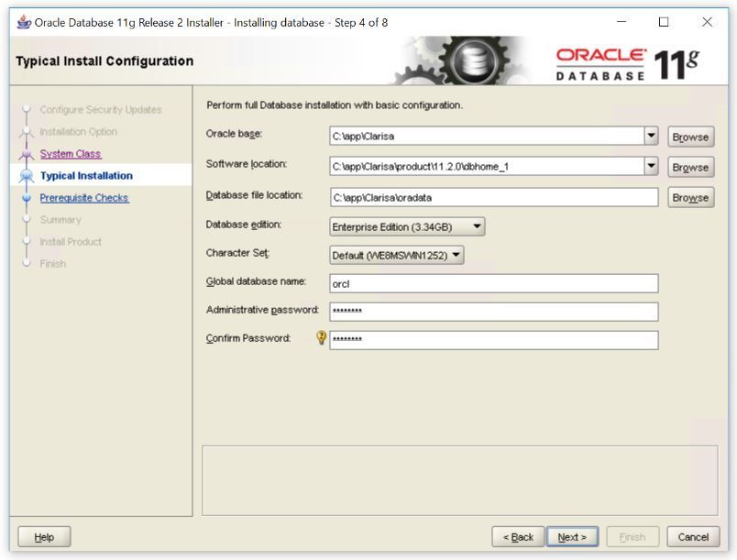Click the Database file location label
The width and height of the screenshot is (737, 560).
coord(254,195)
